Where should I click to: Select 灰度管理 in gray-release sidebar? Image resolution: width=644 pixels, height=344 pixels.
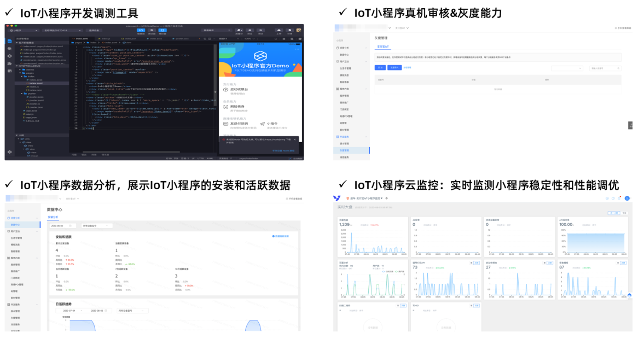[351, 150]
